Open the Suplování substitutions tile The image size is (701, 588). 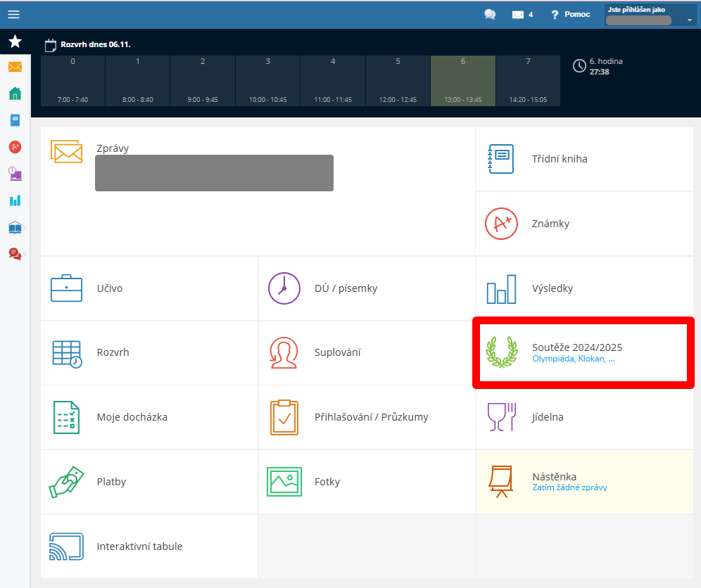[x=367, y=352]
